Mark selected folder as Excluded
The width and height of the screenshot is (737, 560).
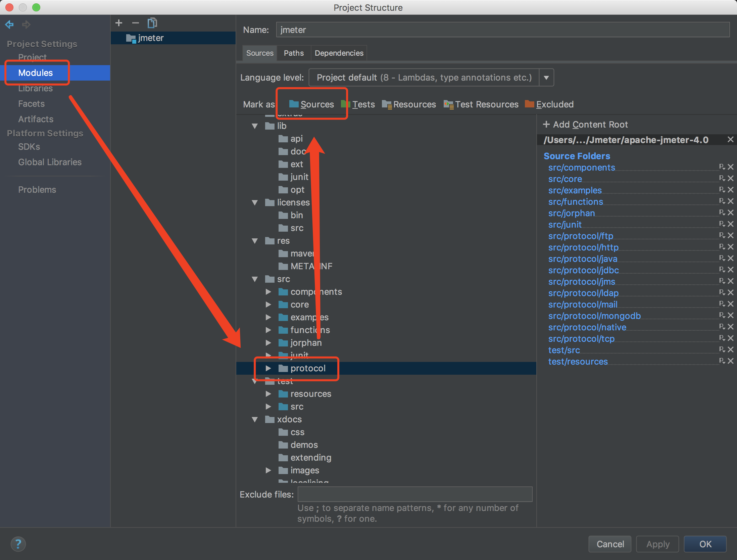[x=549, y=104]
